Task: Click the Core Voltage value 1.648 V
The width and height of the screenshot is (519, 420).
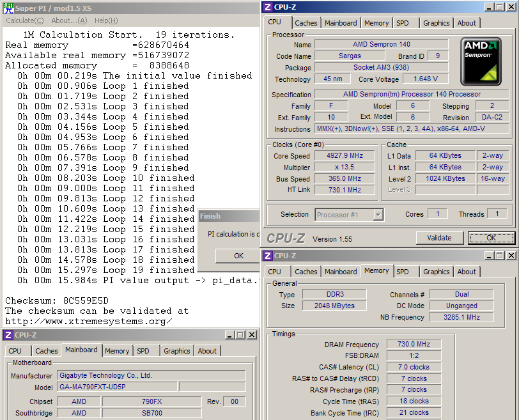Action: point(426,79)
